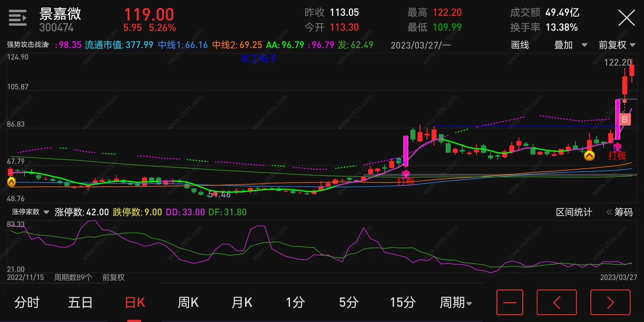Click yellow arrow marker at chart left edge

point(11,182)
